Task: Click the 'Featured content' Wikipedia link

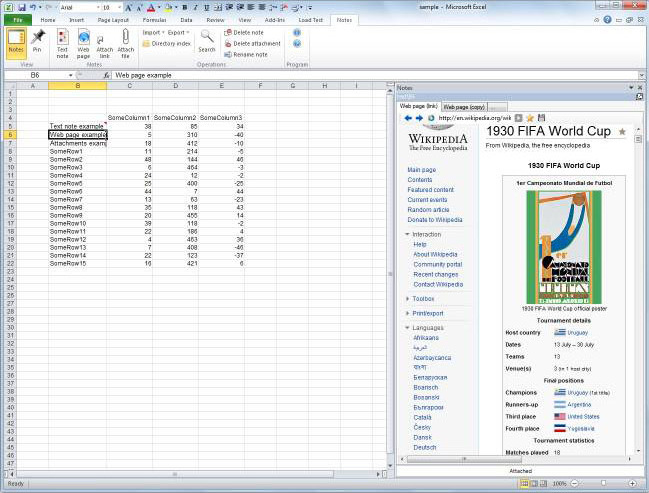Action: (x=430, y=190)
